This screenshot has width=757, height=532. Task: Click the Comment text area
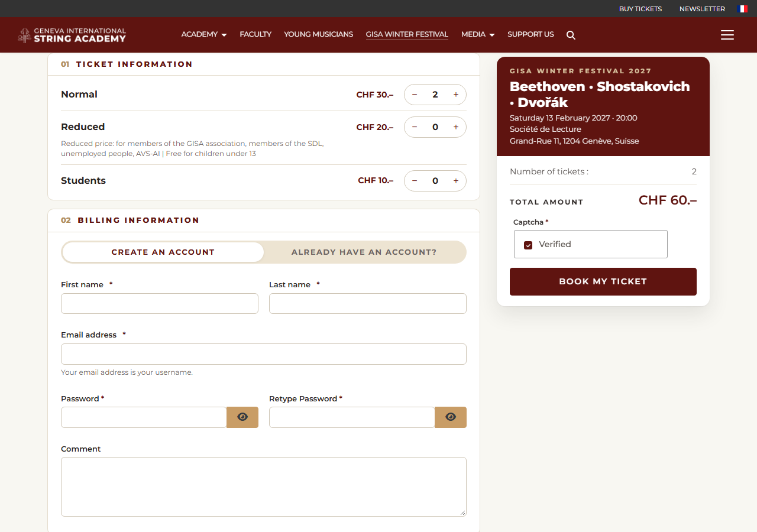264,486
